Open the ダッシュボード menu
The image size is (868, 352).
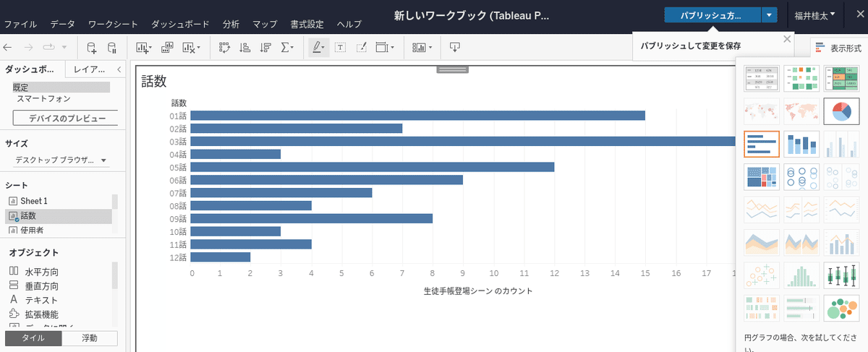click(181, 24)
